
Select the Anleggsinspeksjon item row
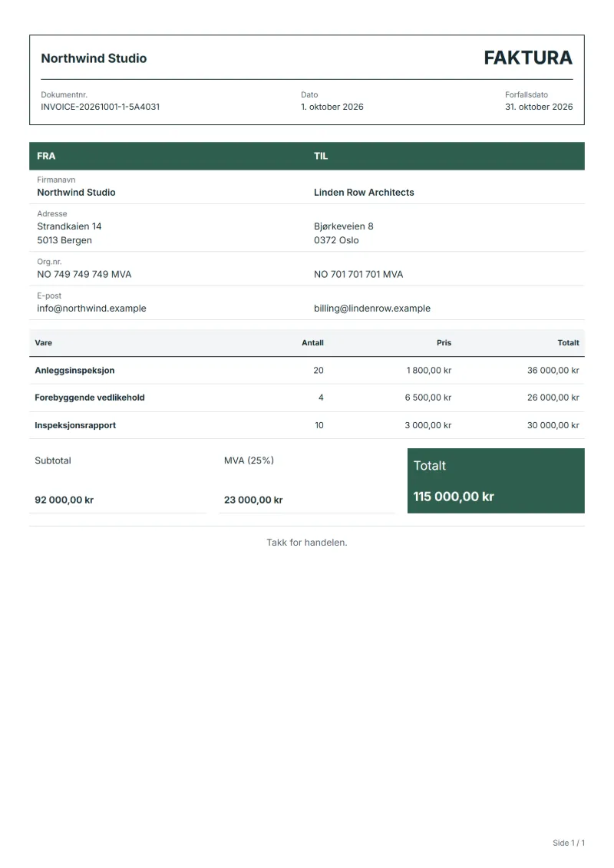(x=307, y=371)
